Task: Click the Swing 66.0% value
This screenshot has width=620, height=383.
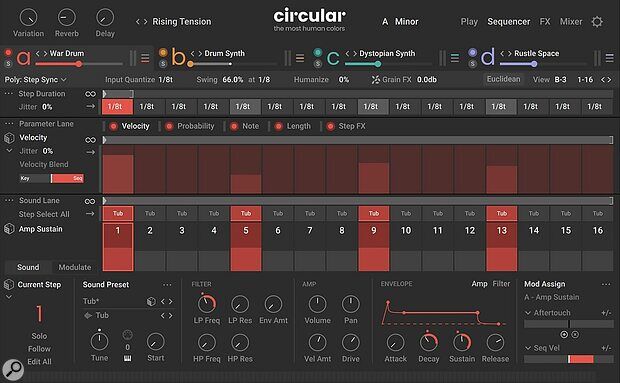Action: pos(232,80)
